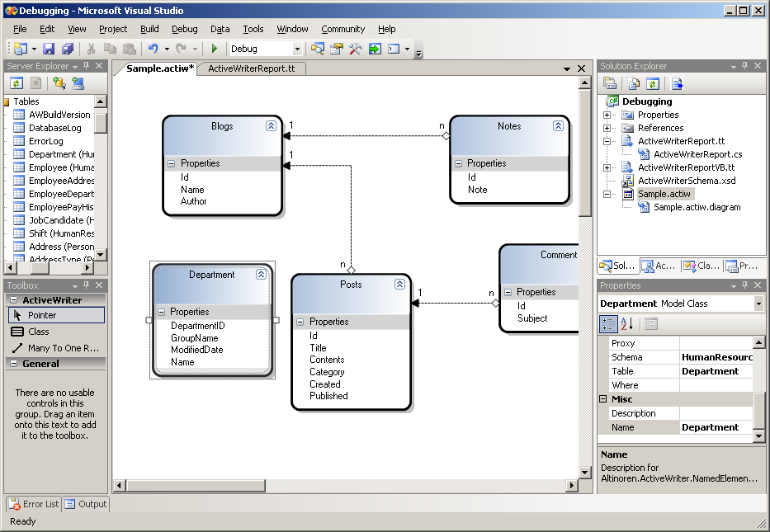Switch to ActiveWriterReport.tt tab
The image size is (770, 532).
click(x=252, y=68)
